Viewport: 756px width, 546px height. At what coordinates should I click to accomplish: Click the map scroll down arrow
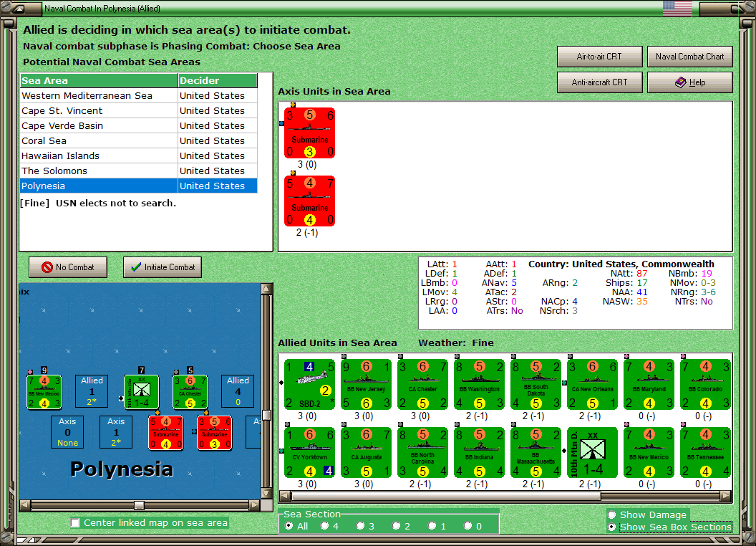pyautogui.click(x=266, y=494)
